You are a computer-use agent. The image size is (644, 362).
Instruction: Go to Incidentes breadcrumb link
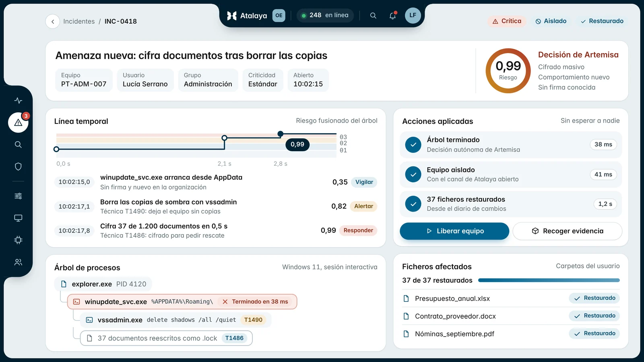coord(79,21)
